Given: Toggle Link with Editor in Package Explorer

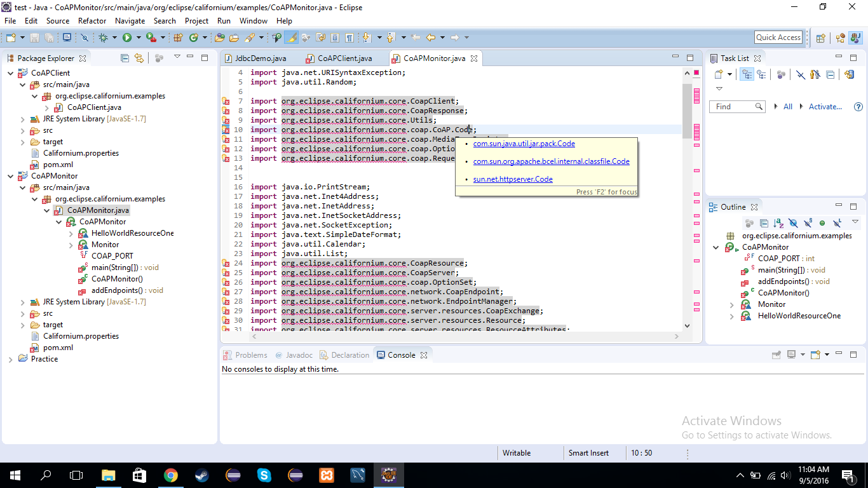Looking at the screenshot, I should [139, 58].
